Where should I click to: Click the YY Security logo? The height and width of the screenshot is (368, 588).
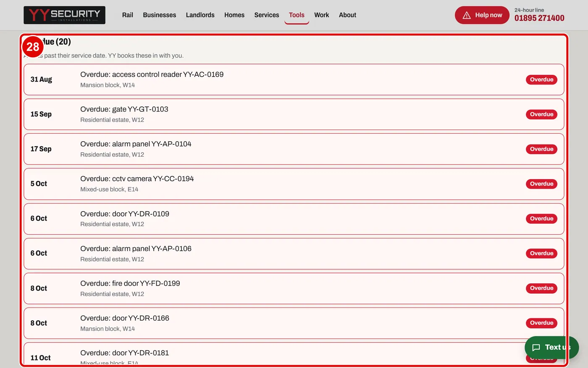[64, 15]
